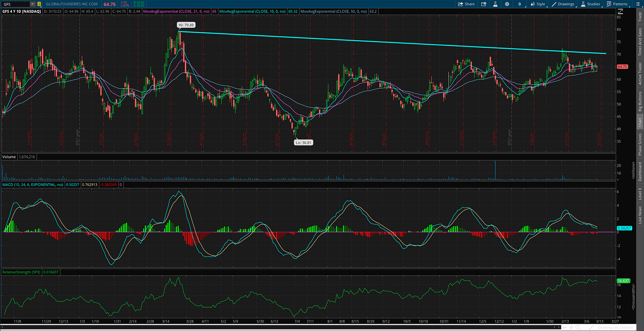The image size is (644, 331).
Task: Click the GFS 4 Y 1D [NASDAQ] chart title
Action: point(21,11)
